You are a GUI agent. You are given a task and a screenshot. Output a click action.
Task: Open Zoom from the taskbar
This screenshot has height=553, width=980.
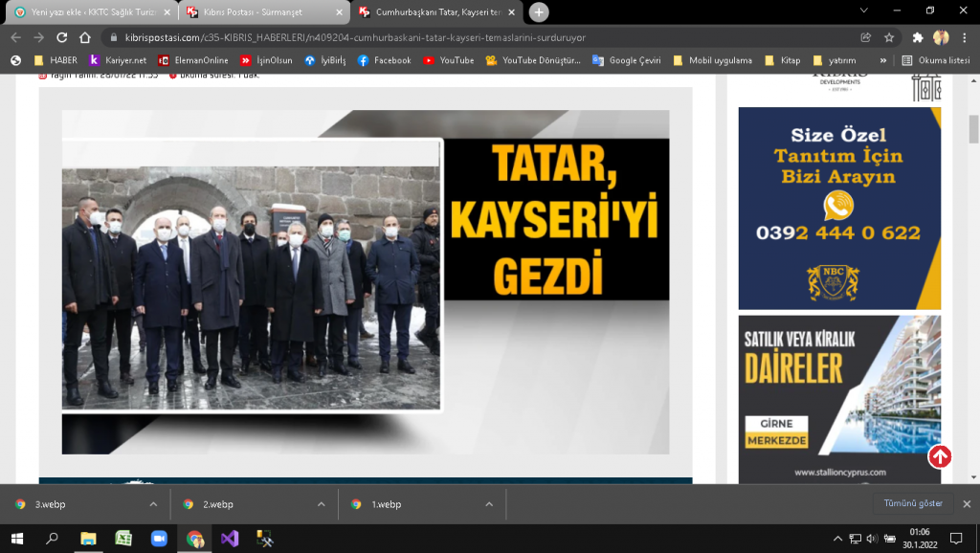point(159,539)
